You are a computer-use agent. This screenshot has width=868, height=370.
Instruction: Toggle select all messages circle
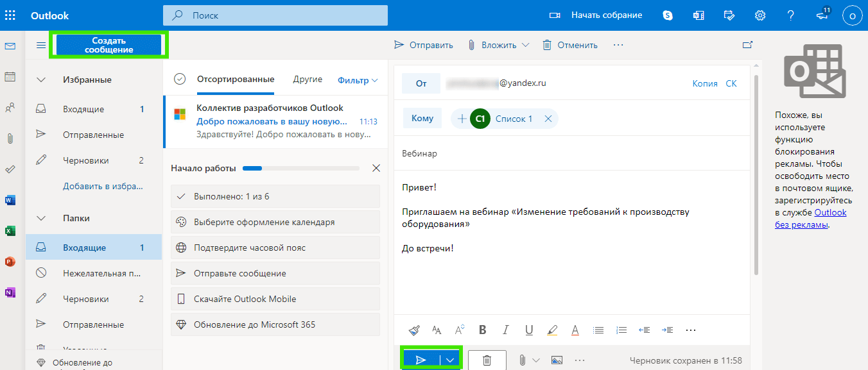click(x=180, y=79)
